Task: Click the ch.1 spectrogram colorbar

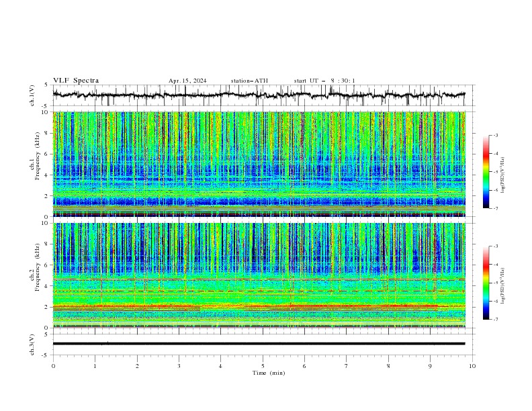Action: (486, 172)
